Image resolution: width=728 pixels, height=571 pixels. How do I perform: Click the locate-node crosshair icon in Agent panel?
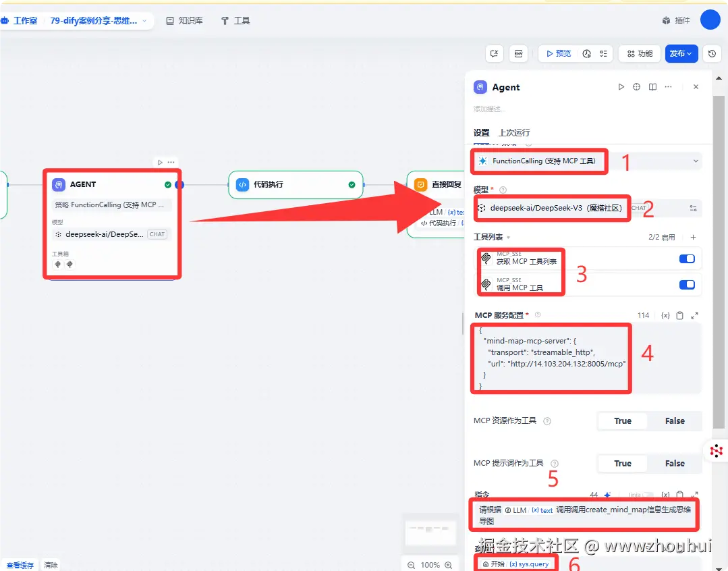coord(636,87)
